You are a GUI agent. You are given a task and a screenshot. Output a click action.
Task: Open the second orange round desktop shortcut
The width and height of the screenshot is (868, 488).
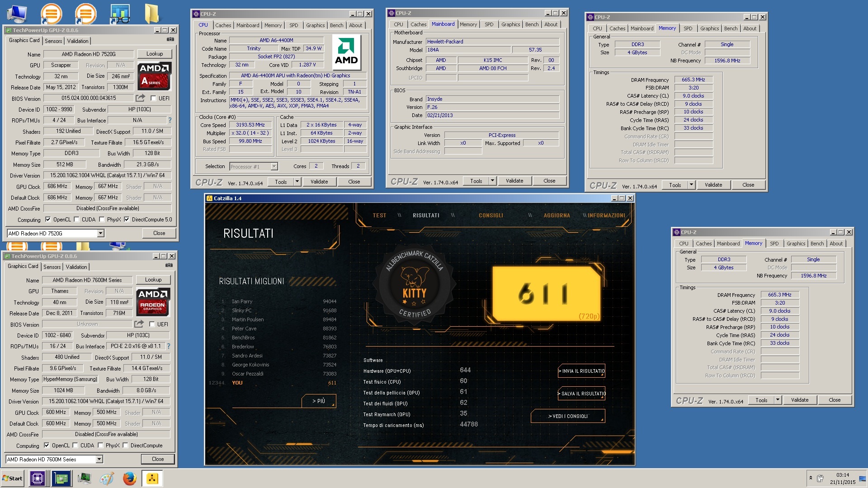point(85,14)
